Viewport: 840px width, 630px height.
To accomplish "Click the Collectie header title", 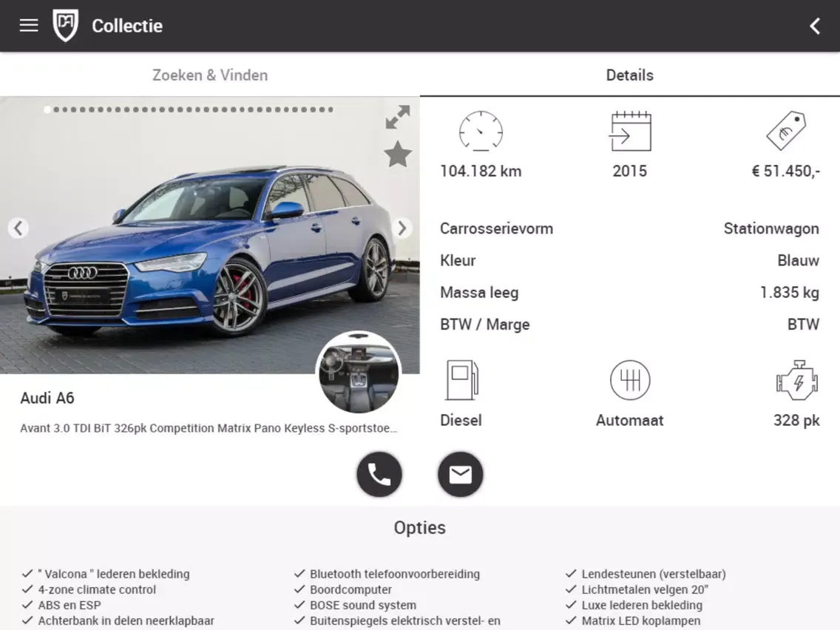I will (127, 26).
